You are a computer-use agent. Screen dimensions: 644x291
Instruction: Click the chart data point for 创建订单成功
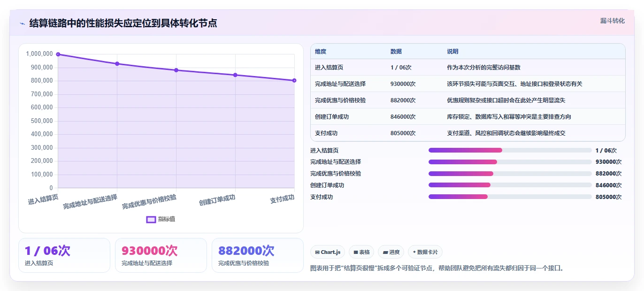235,75
